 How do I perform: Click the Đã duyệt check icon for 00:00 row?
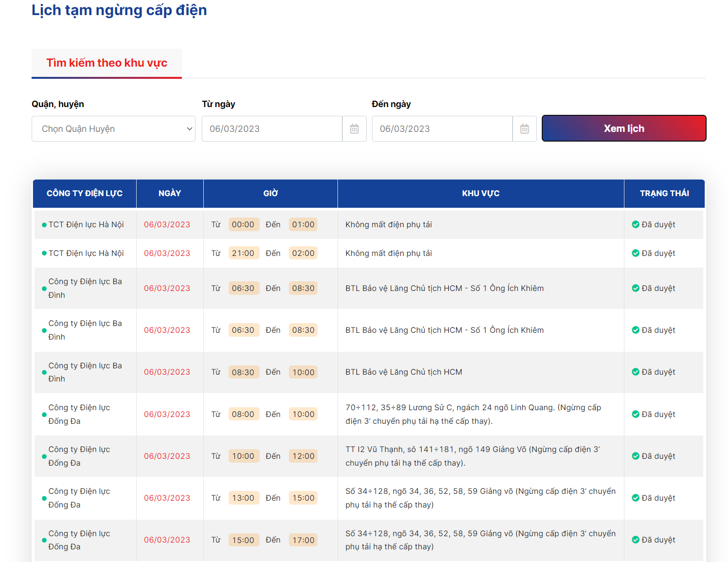pos(636,224)
